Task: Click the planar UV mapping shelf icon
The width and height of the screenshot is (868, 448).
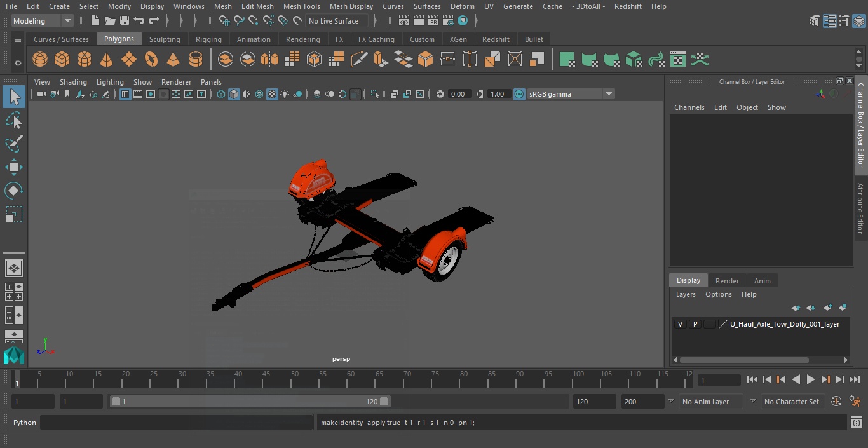Action: 567,60
